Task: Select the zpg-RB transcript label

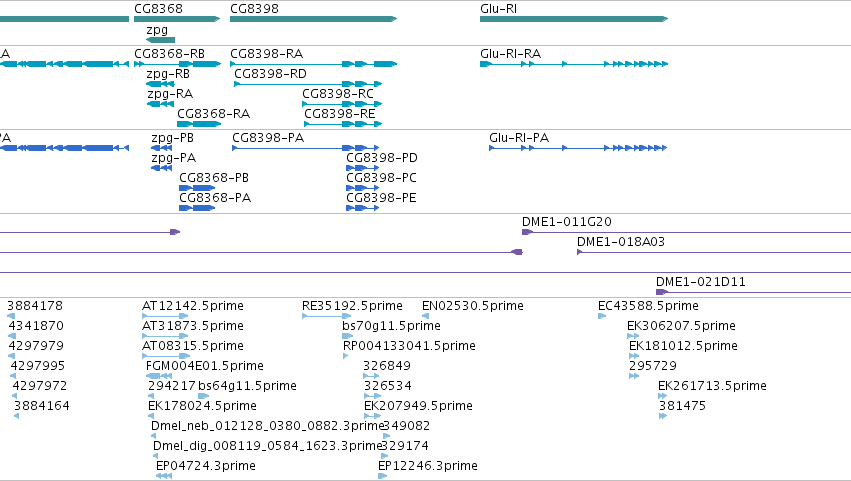Action: 168,74
